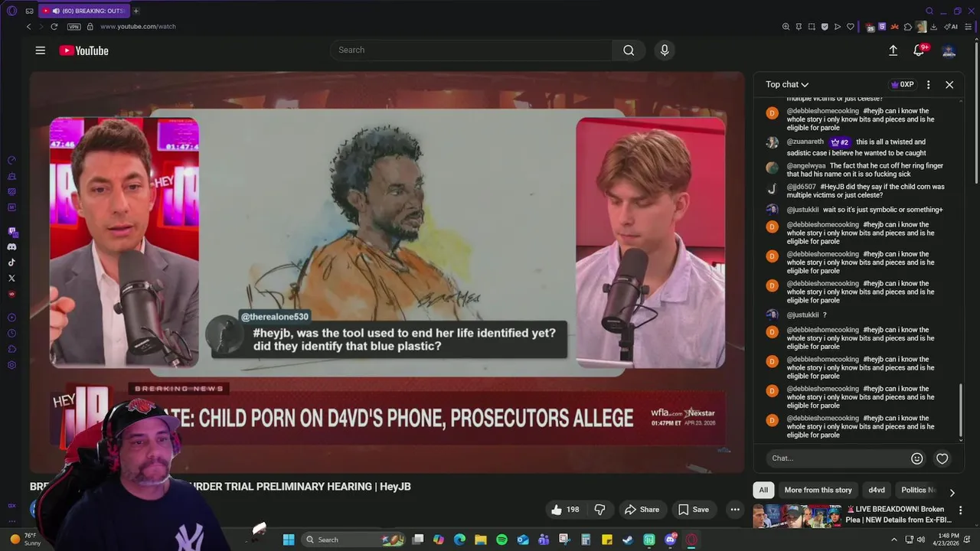This screenshot has width=980, height=551.
Task: Click the live chat scrollbar
Action: pos(961,410)
